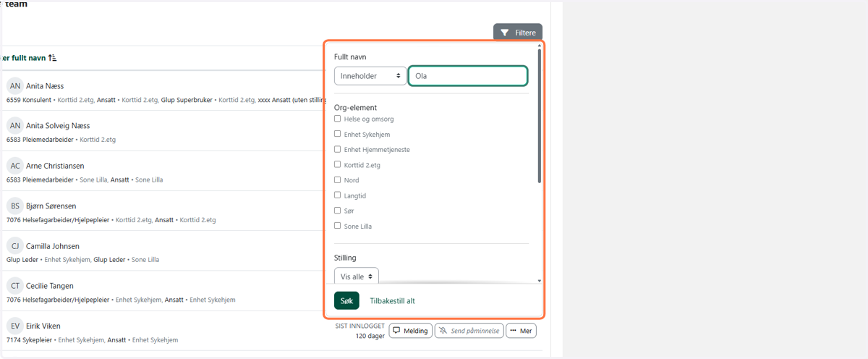Check the Sør checkbox

(x=337, y=211)
